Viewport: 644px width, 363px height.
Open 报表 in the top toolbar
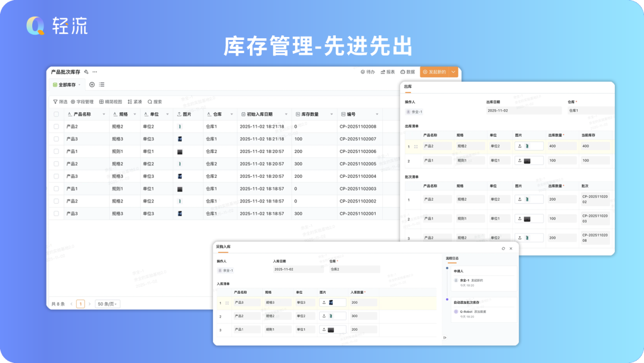pyautogui.click(x=388, y=72)
